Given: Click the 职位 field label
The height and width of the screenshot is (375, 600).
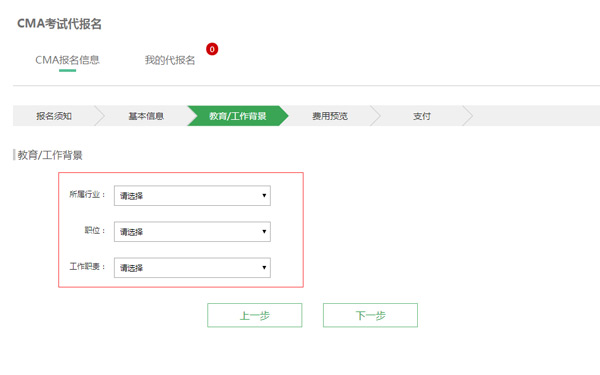Looking at the screenshot, I should [95, 230].
